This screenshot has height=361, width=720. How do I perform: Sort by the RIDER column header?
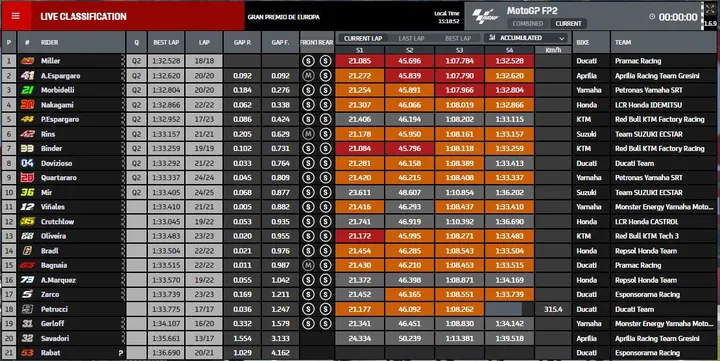[50, 42]
